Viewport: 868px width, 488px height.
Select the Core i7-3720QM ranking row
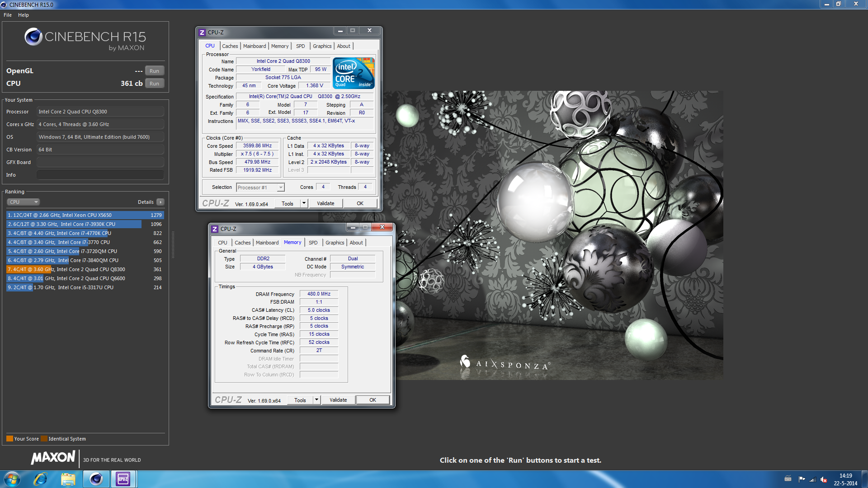point(85,251)
